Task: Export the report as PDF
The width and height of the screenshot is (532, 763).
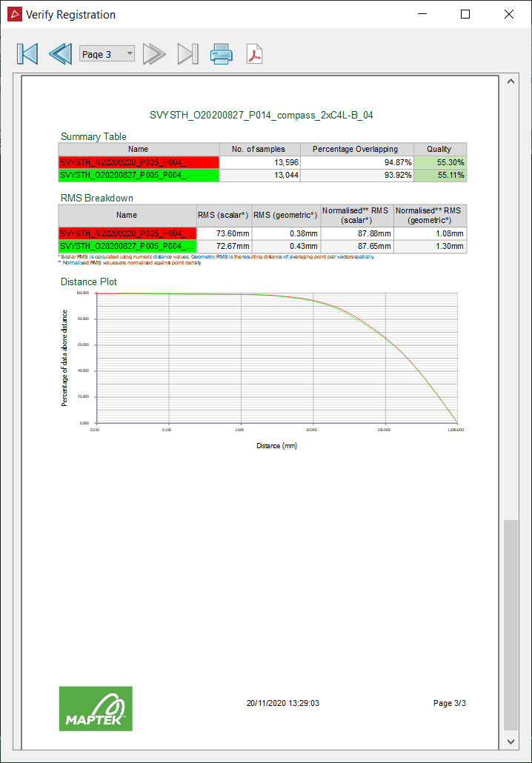Action: (x=255, y=54)
